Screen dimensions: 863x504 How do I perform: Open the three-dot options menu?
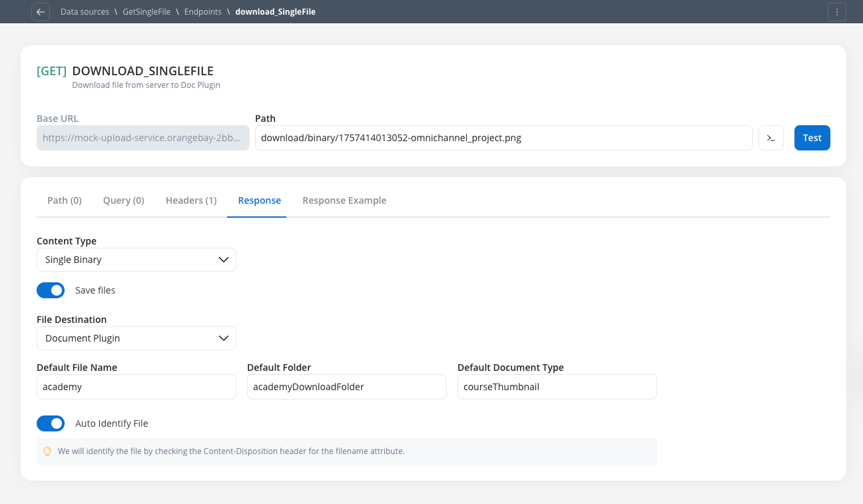[x=837, y=12]
